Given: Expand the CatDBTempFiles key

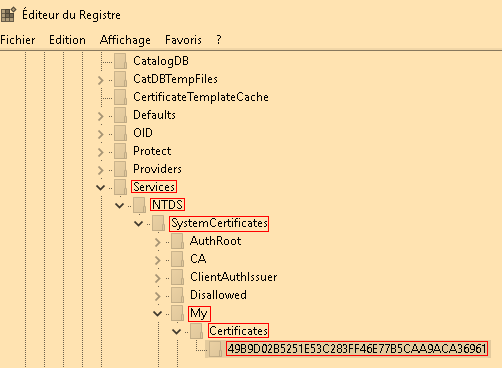Looking at the screenshot, I should click(x=101, y=80).
